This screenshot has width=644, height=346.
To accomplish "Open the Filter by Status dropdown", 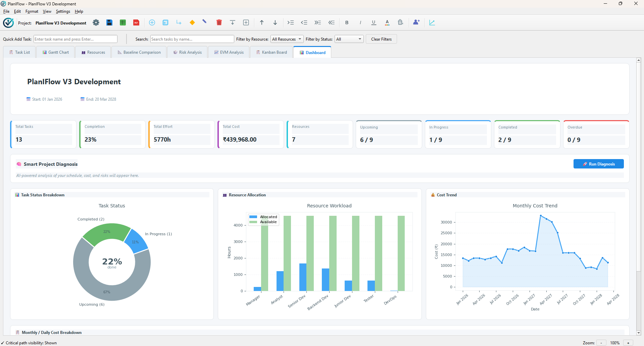I will (x=349, y=39).
